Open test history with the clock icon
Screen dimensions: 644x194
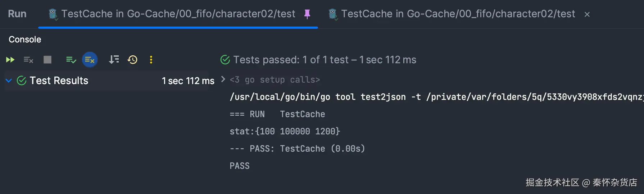point(132,60)
